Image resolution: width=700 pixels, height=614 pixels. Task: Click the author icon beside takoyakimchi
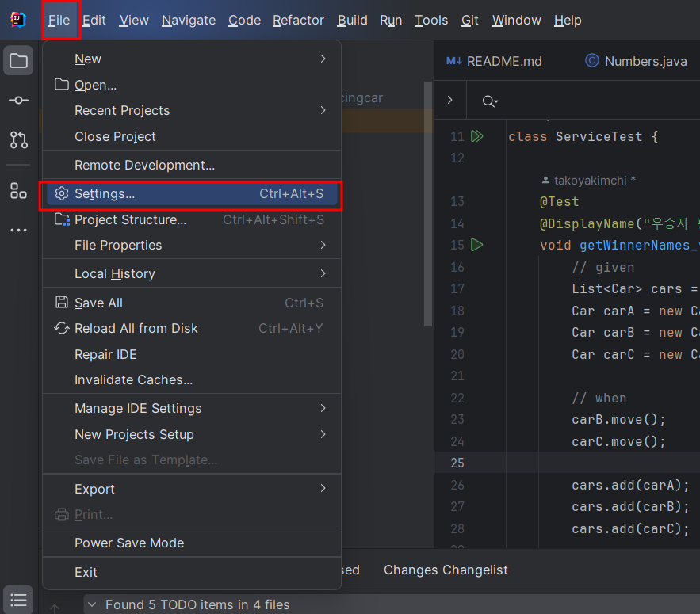tap(545, 181)
